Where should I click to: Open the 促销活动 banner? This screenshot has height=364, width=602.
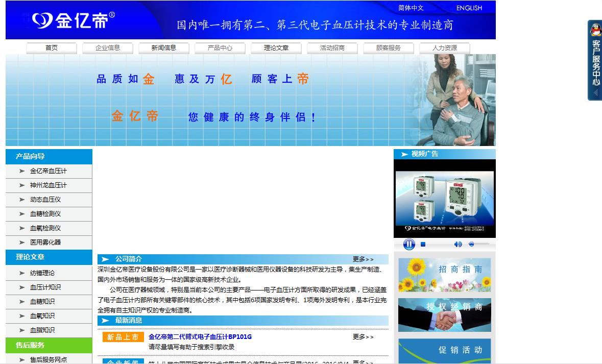coord(445,351)
